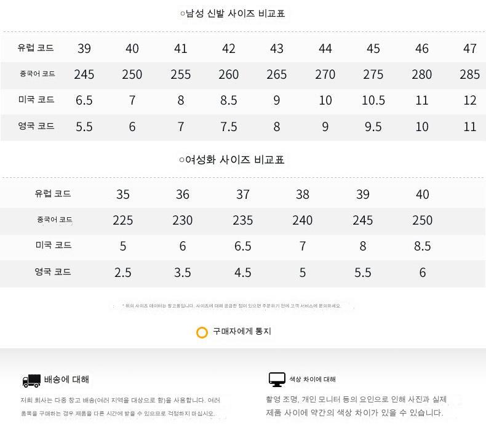The image size is (486, 448).
Task: Click the small size data disclaimer text
Action: point(231,306)
